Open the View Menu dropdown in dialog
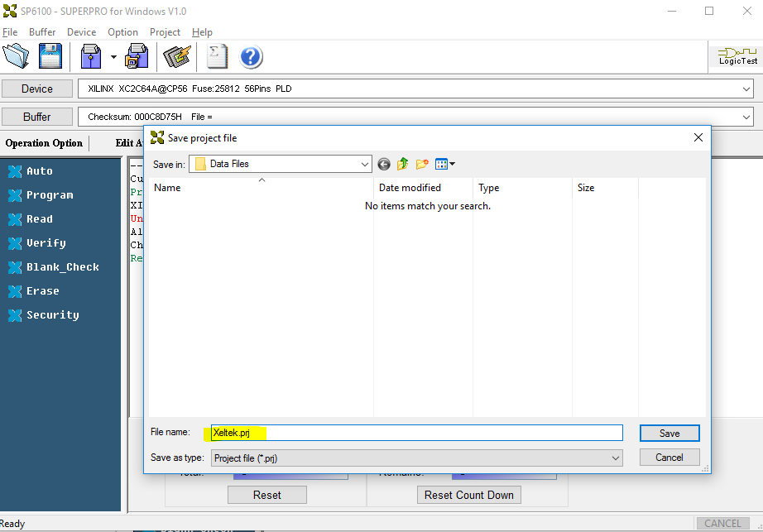Screen dimensions: 763x532 445,164
